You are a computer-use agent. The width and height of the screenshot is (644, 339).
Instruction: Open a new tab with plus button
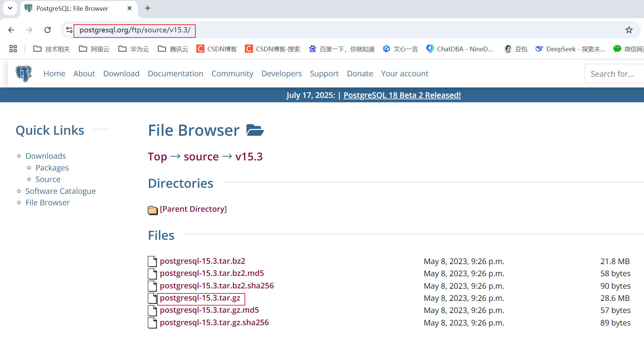148,8
